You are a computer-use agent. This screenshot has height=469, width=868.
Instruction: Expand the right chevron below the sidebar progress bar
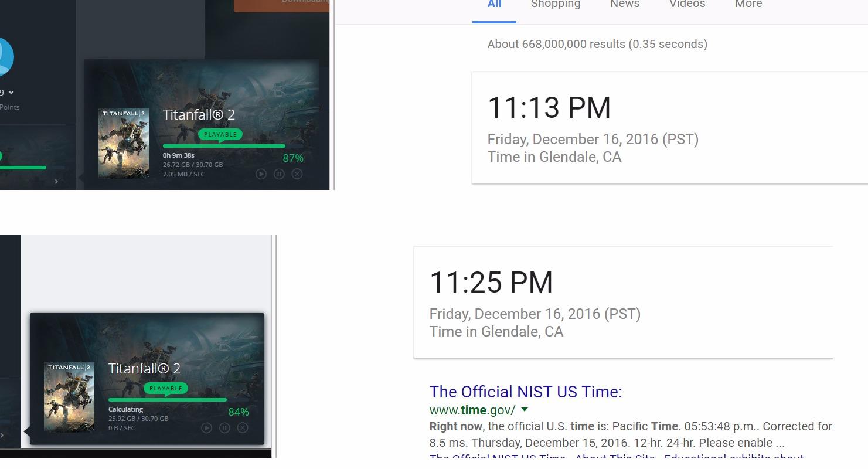pos(56,182)
